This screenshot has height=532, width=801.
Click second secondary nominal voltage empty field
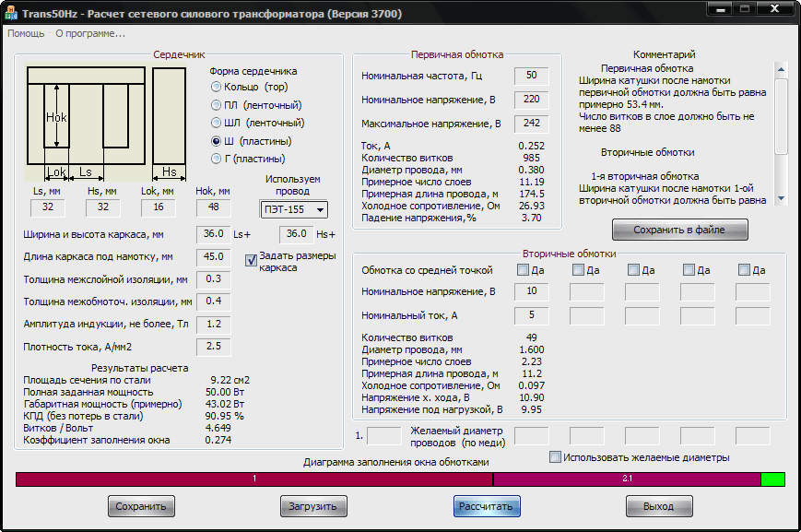pos(586,291)
